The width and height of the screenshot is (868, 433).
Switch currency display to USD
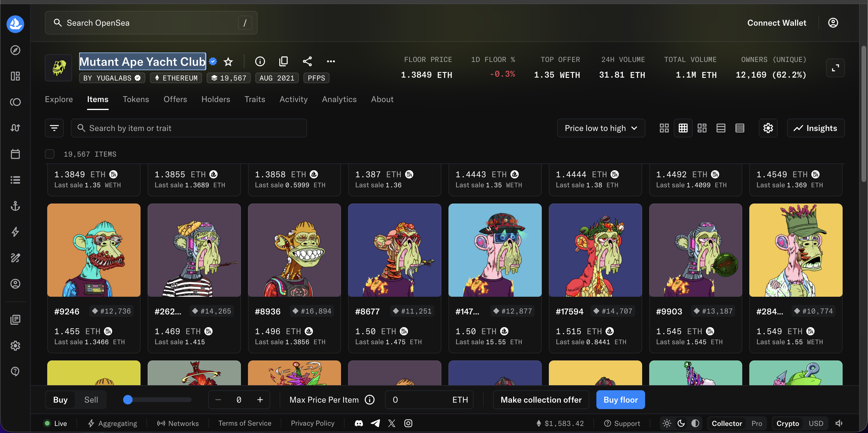tap(816, 423)
